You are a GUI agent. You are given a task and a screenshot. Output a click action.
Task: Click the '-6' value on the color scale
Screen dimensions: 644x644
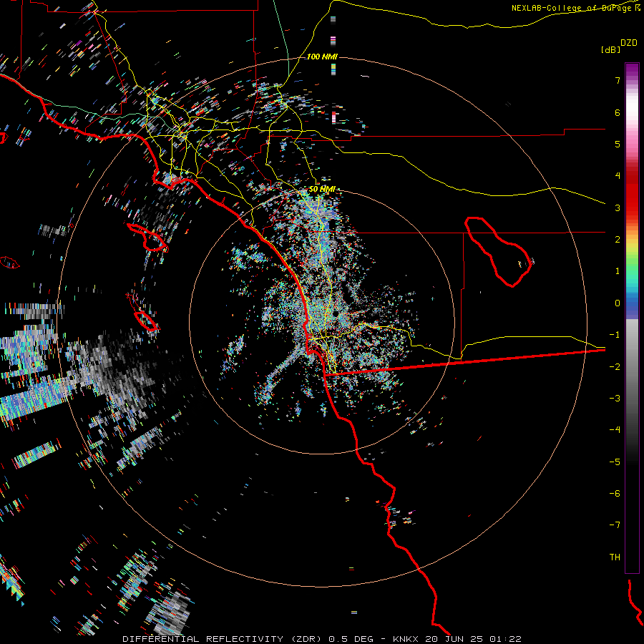point(615,494)
